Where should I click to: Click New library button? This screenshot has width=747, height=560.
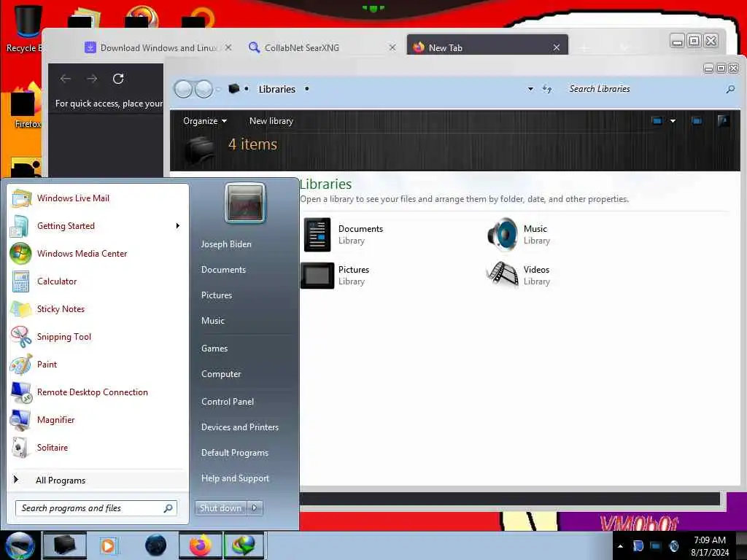tap(271, 121)
